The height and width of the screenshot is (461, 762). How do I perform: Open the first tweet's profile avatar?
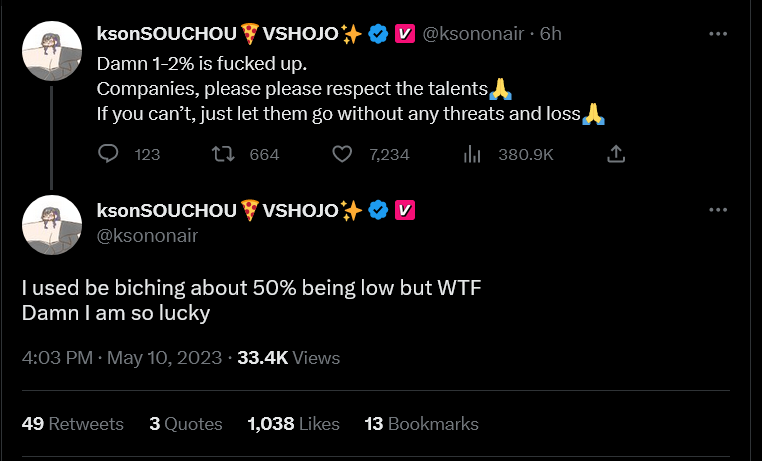coord(52,50)
